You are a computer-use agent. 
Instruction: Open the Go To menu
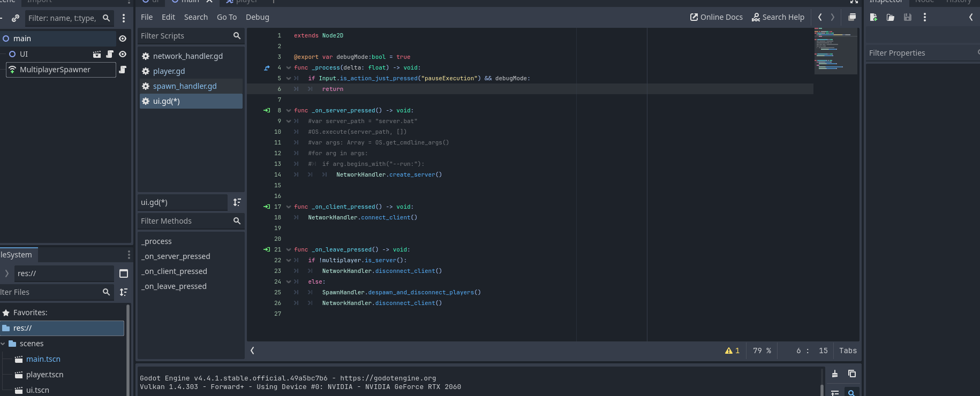[x=227, y=17]
